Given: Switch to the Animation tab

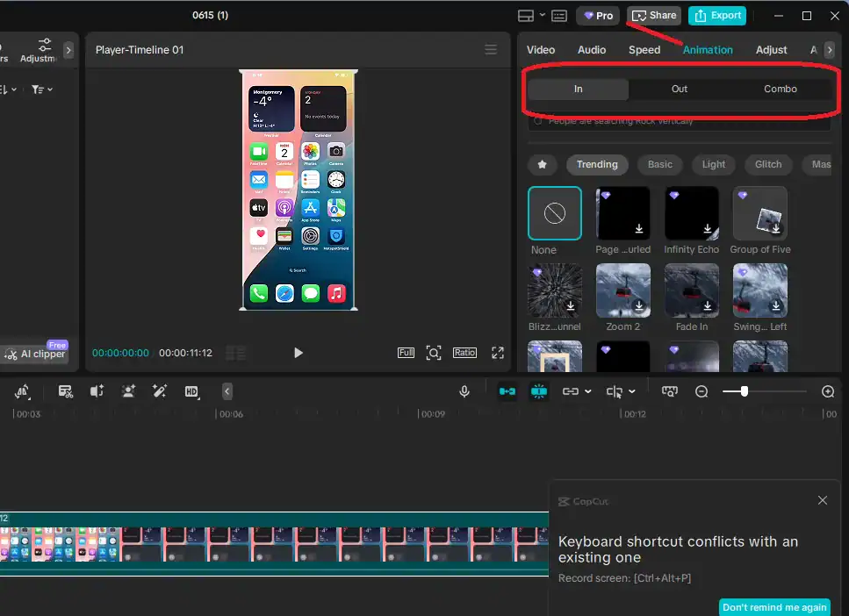Looking at the screenshot, I should [x=708, y=50].
